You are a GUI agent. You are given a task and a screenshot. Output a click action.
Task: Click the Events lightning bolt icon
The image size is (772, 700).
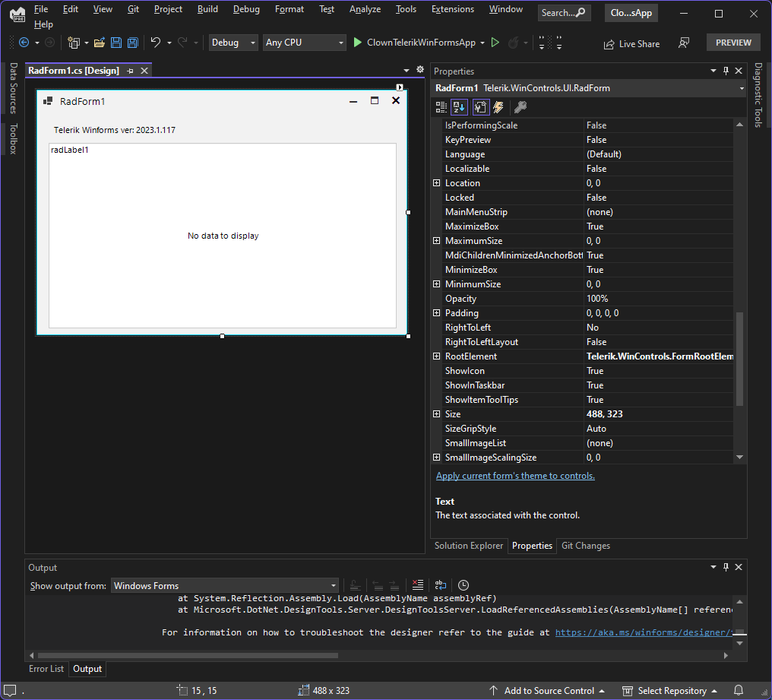coord(498,107)
